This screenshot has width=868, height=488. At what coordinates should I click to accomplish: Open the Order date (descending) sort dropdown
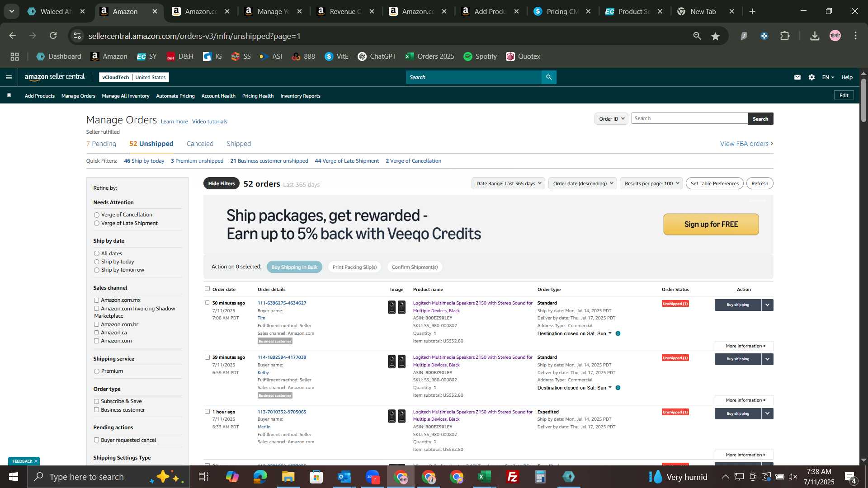pyautogui.click(x=583, y=183)
